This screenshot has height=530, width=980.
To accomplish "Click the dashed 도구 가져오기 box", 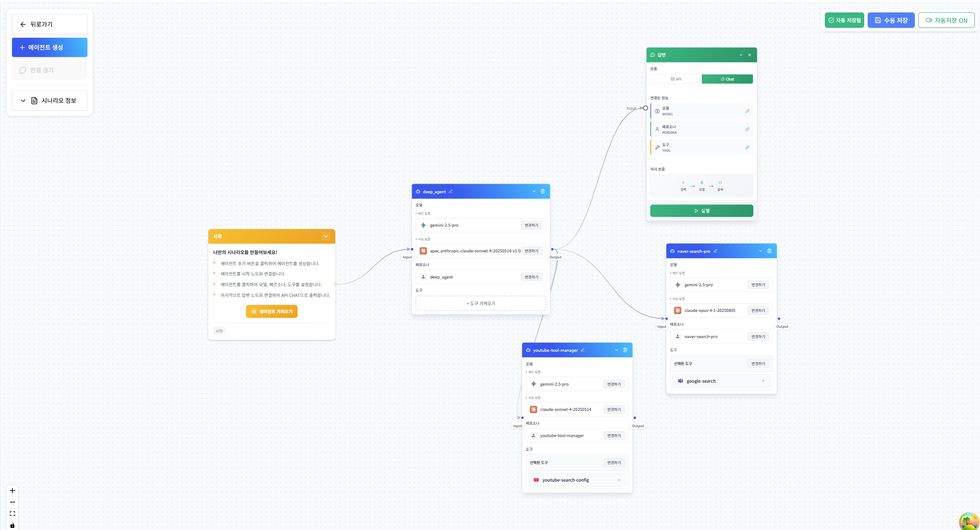I will point(481,303).
